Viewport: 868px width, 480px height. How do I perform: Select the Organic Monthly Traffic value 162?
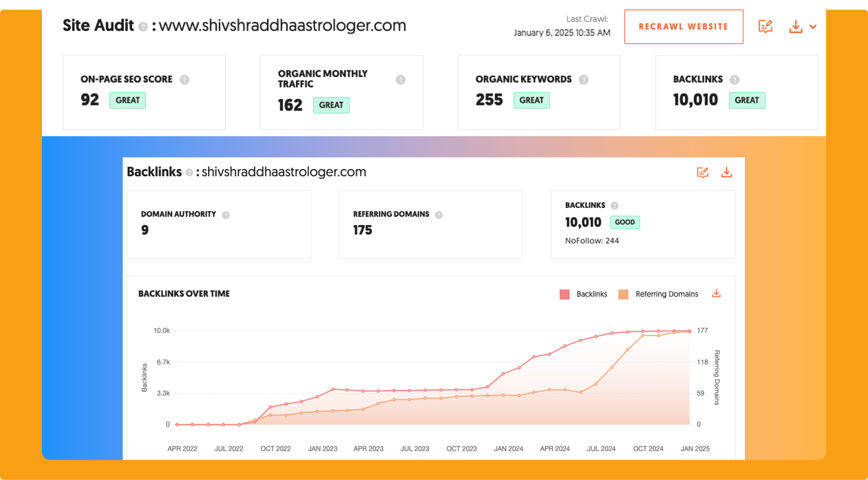pyautogui.click(x=290, y=105)
